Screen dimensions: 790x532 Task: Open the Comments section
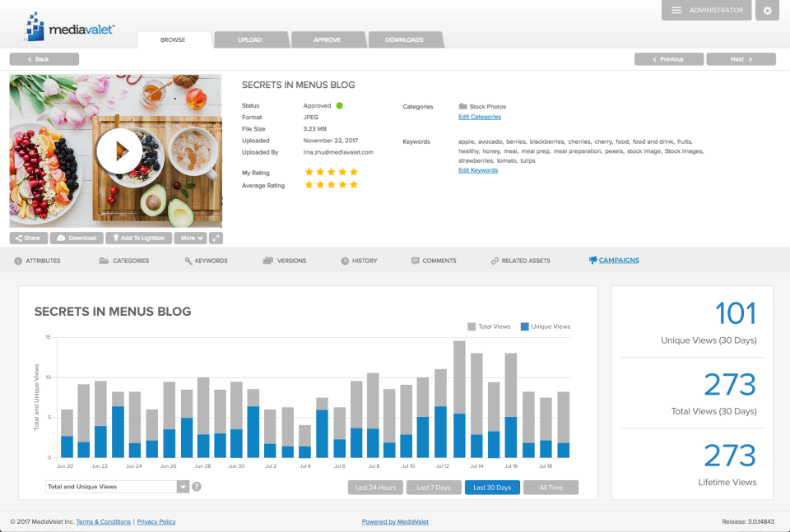[x=434, y=261]
